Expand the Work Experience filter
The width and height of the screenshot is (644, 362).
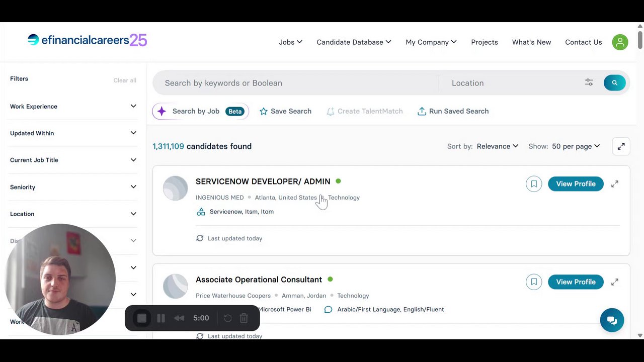pos(73,106)
